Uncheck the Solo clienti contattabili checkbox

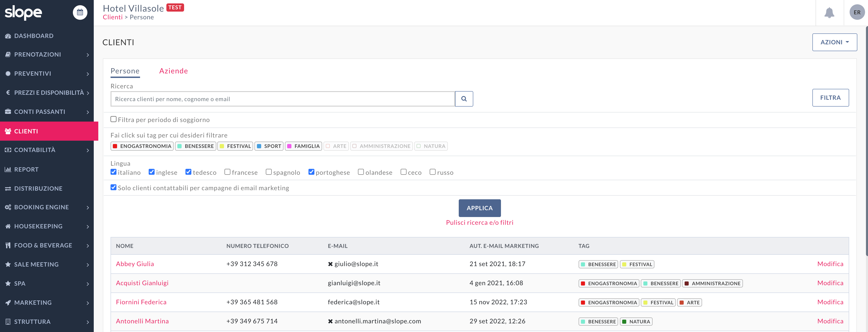[113, 187]
